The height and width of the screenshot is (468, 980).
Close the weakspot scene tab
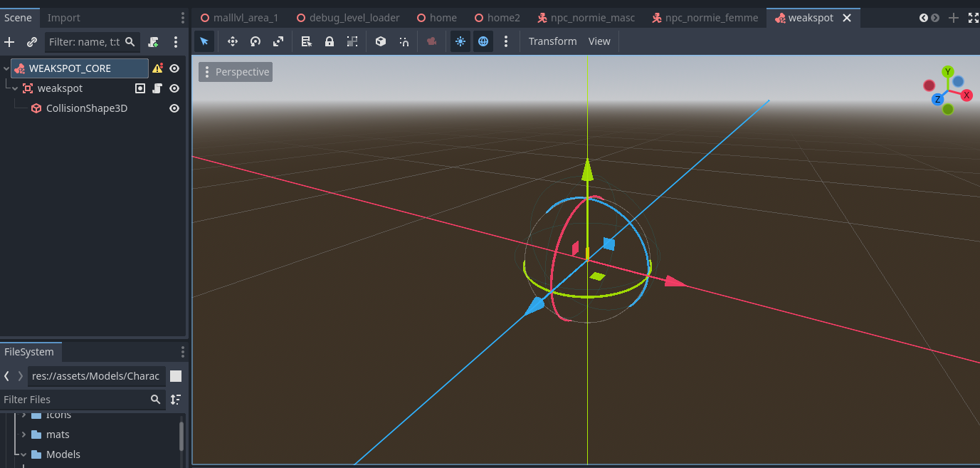click(x=847, y=18)
